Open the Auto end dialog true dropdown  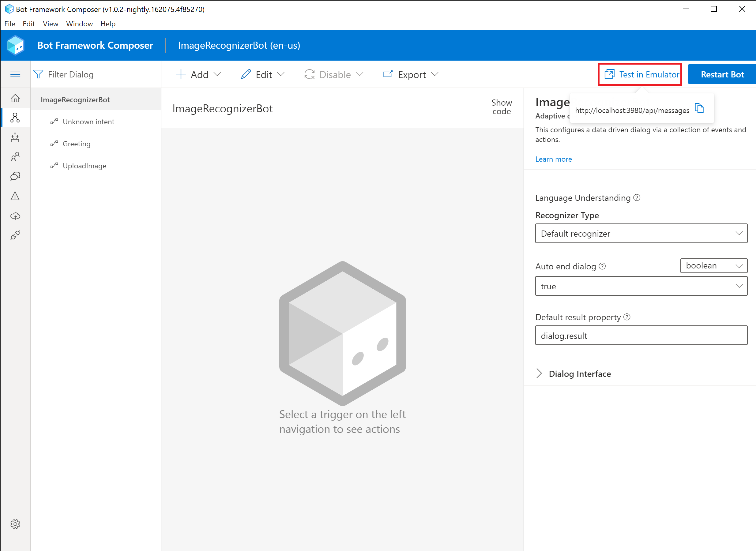pos(641,286)
